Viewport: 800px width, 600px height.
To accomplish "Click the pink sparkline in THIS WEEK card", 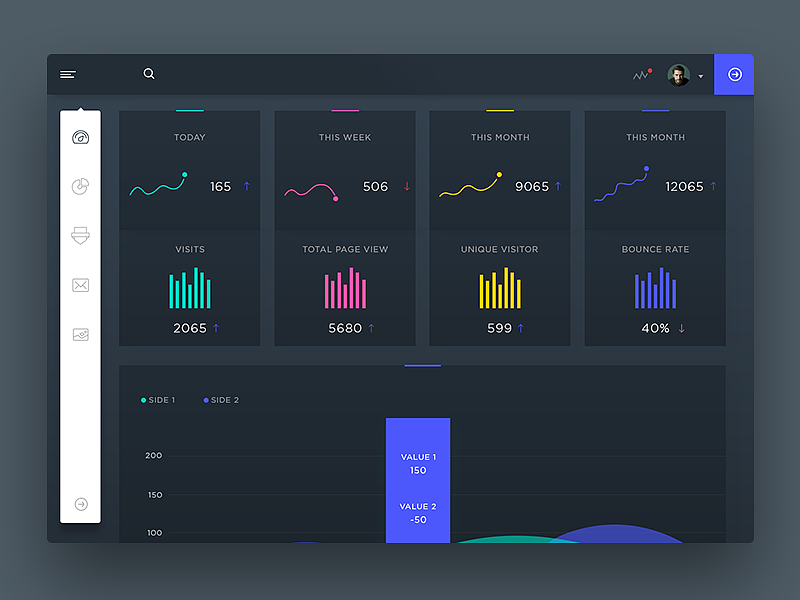I will (311, 192).
